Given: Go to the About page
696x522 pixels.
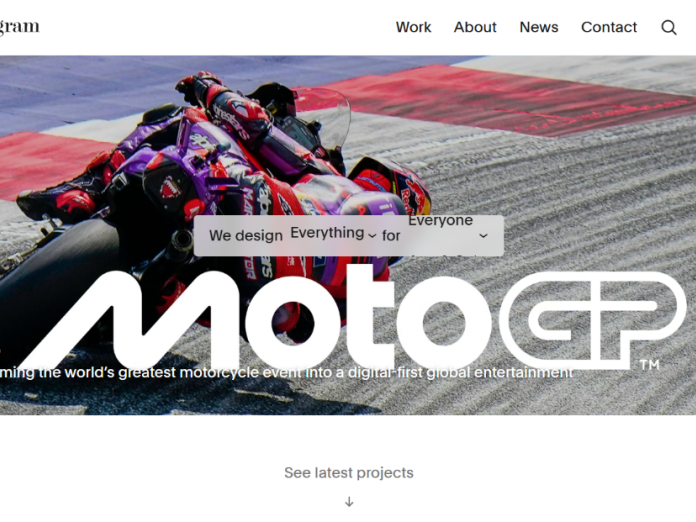Looking at the screenshot, I should (475, 27).
